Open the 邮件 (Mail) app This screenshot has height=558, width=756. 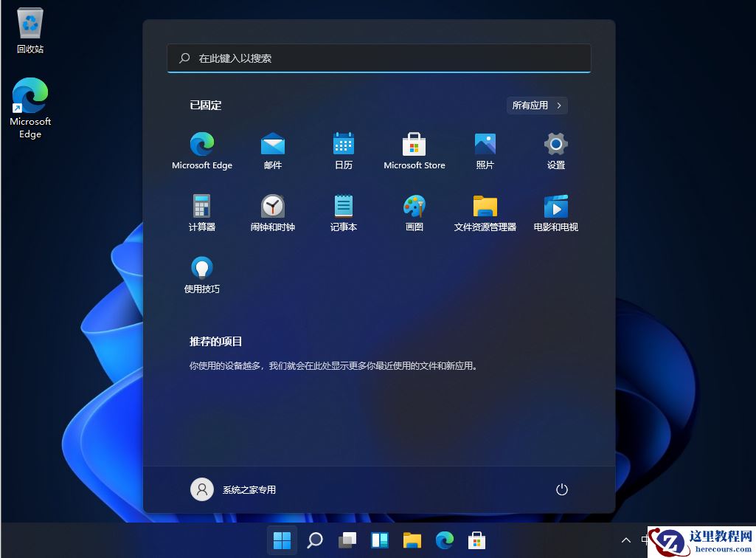(x=272, y=151)
